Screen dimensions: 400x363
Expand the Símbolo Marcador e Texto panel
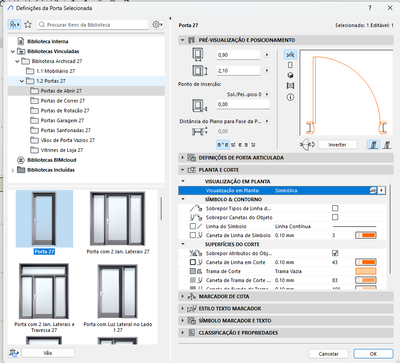[182, 320]
